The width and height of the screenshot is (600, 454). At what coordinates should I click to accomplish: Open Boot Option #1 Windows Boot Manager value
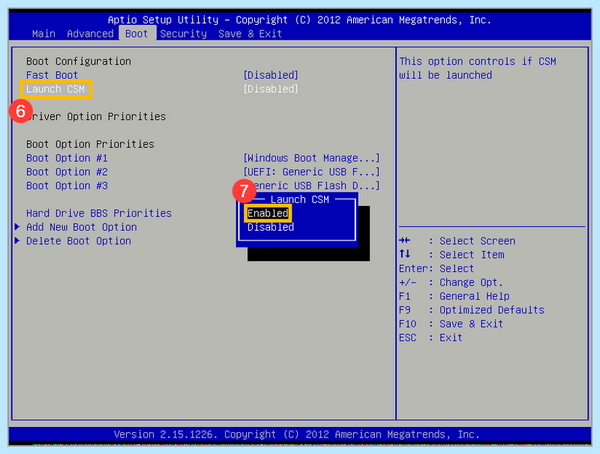tap(311, 158)
